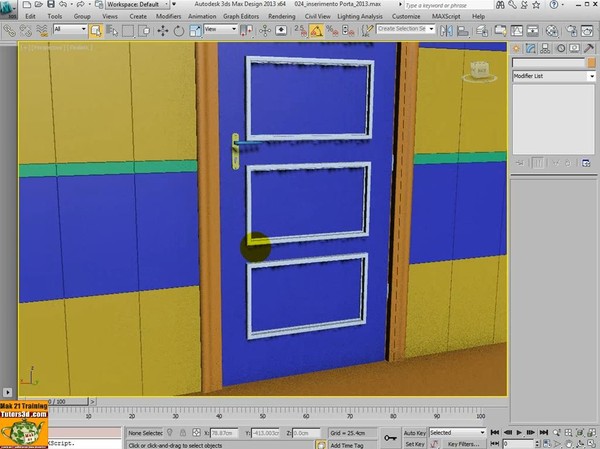
Task: Click the object color swatch
Action: tap(592, 63)
